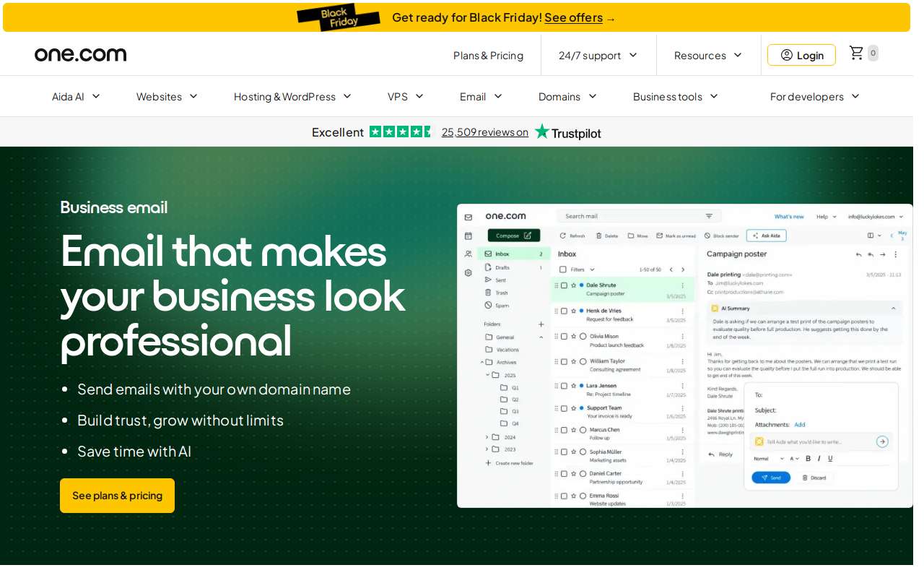Click Discard in the preview compose box
Screen dimensions: 924x578
point(814,478)
